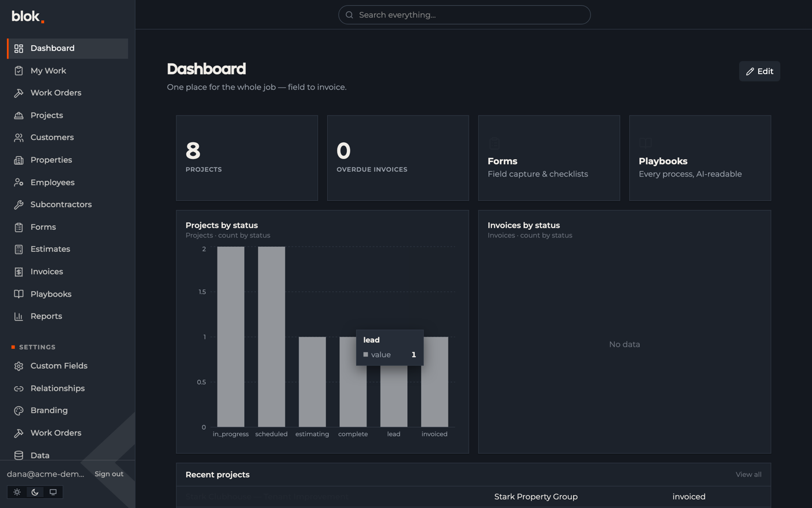812x508 pixels.
Task: Switch to dark theme moon icon
Action: [35, 492]
